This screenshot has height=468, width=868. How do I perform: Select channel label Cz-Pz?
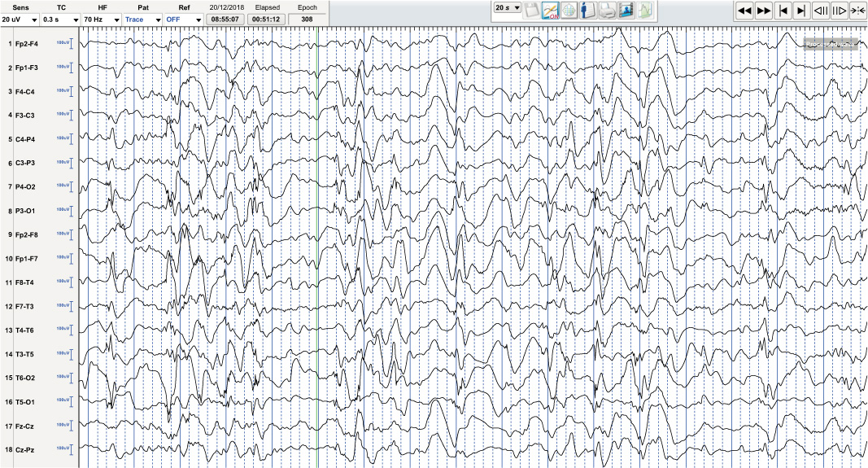(24, 450)
